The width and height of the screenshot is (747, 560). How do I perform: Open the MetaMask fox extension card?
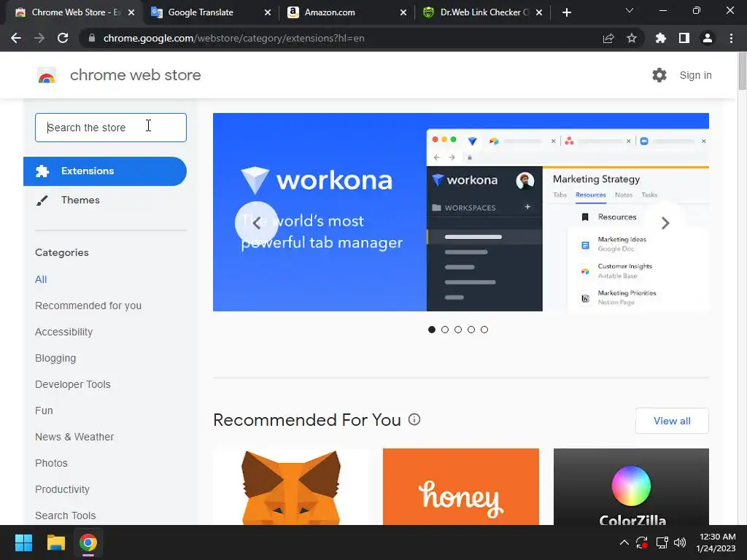click(x=291, y=486)
